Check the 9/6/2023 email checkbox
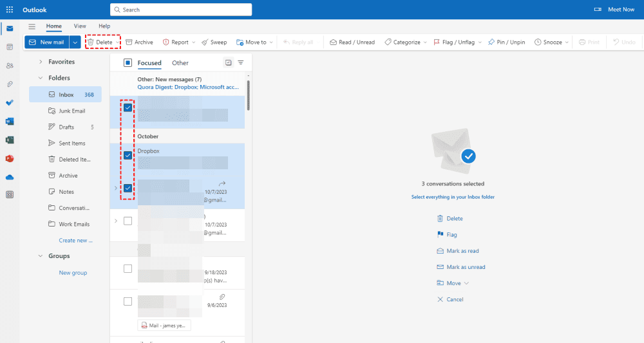644x343 pixels. click(x=128, y=301)
